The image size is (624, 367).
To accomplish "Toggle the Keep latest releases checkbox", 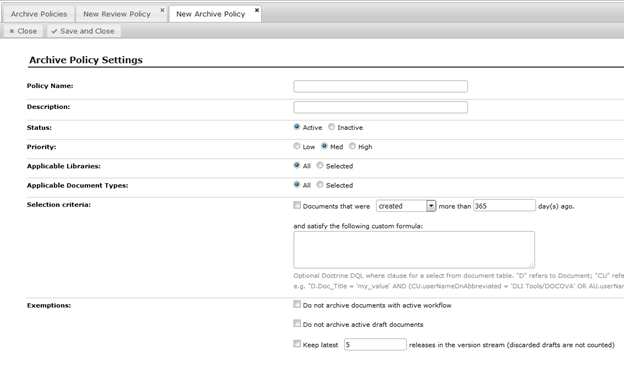I will (x=297, y=344).
